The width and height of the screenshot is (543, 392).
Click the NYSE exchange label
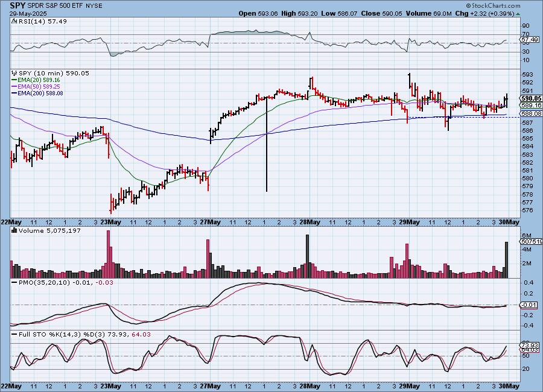[95, 6]
